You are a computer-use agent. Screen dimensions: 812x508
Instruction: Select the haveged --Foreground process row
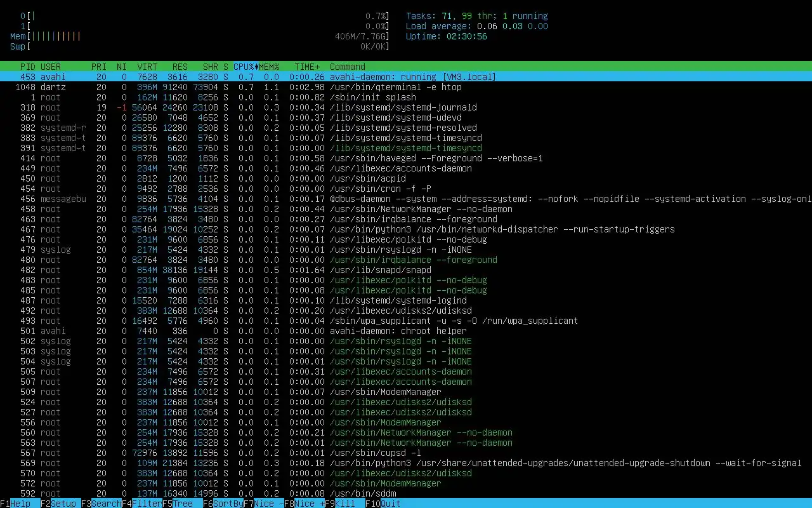(x=406, y=158)
